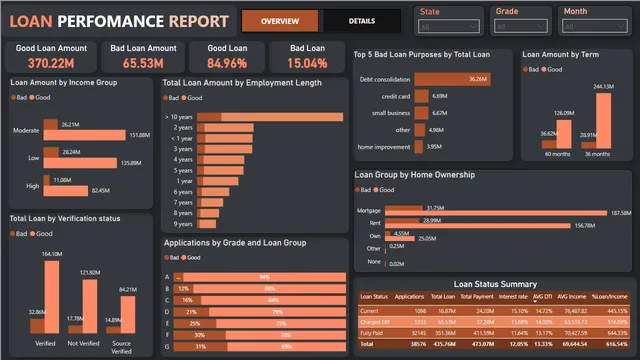This screenshot has width=640, height=360.
Task: Click Grade A 94% good segment
Action: point(264,278)
